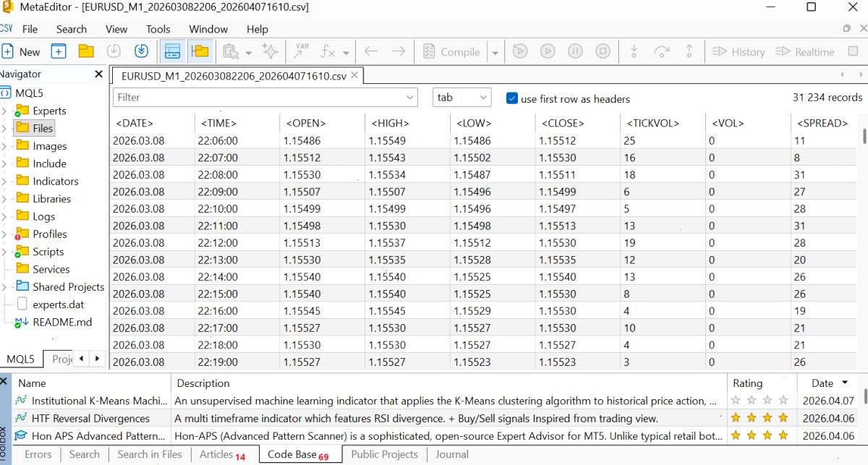Viewport: 868px width, 465px height.
Task: Open the fx functions dropdown arrow
Action: (346, 52)
